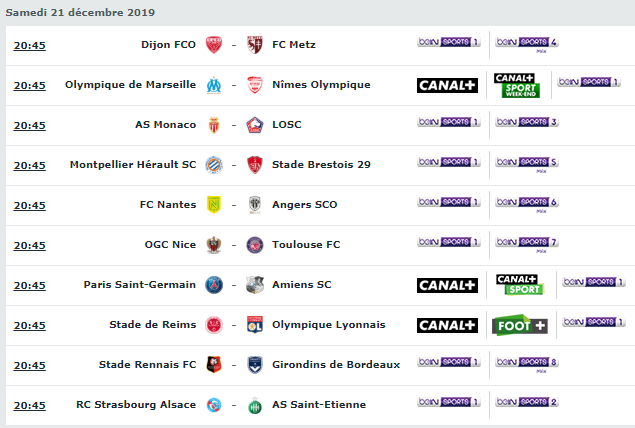
Task: Click the FC Metz club crest
Action: 255,45
